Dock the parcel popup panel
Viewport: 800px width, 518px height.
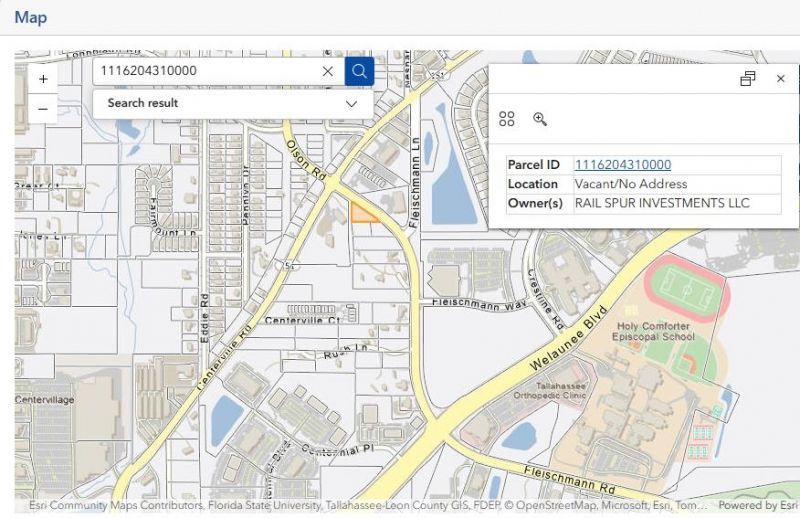747,79
